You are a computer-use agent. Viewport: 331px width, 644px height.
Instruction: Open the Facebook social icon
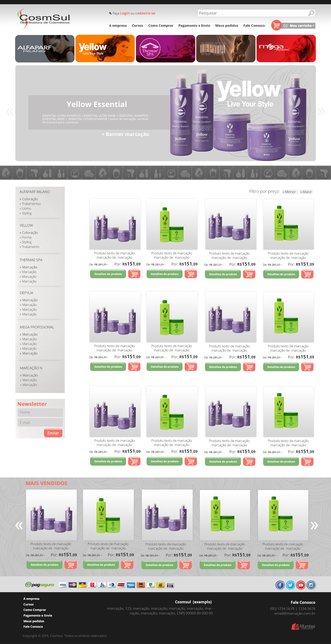(280, 585)
